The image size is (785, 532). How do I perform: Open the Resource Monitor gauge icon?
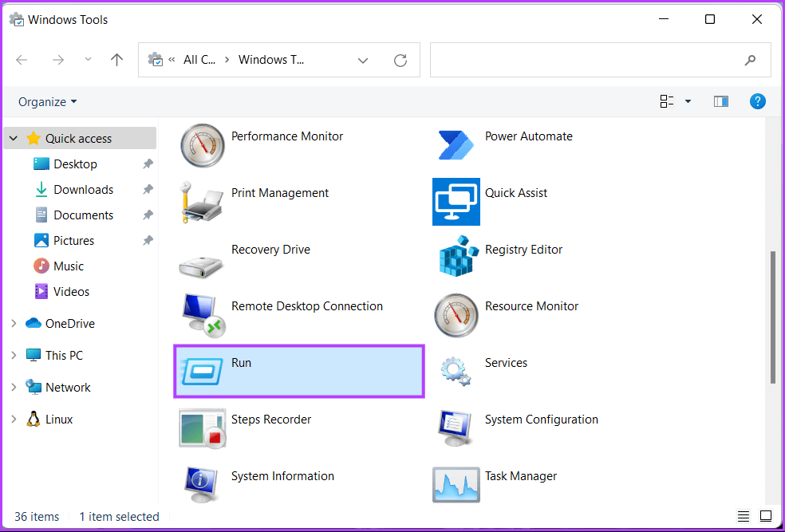tap(456, 315)
